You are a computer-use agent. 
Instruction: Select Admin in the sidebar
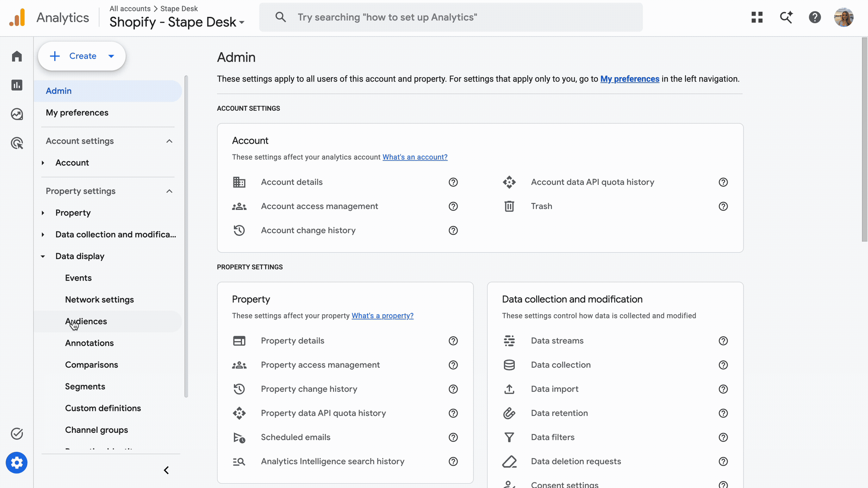[x=108, y=91]
